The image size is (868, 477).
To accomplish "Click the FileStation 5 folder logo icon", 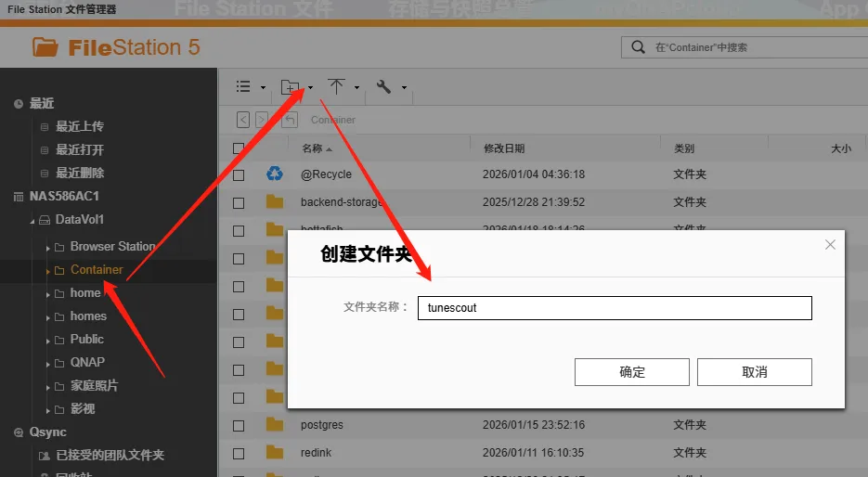I will [x=45, y=47].
